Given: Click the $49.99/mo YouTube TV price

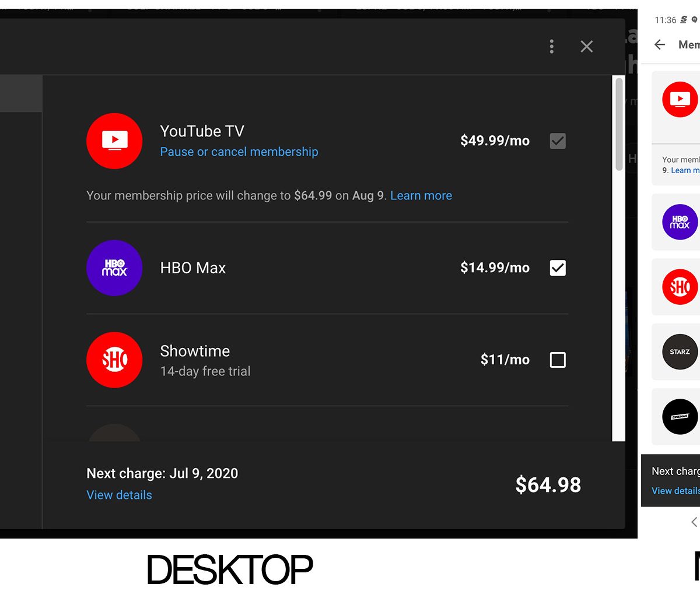Looking at the screenshot, I should pos(495,140).
